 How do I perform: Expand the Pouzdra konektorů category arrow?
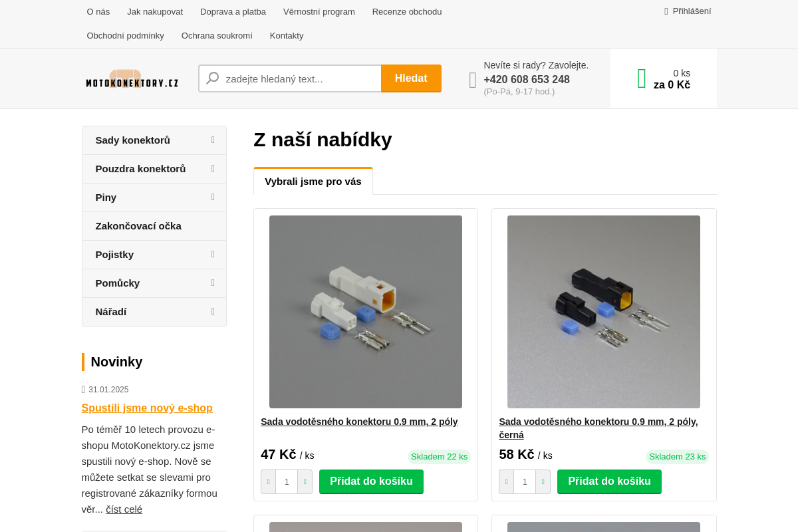click(213, 168)
